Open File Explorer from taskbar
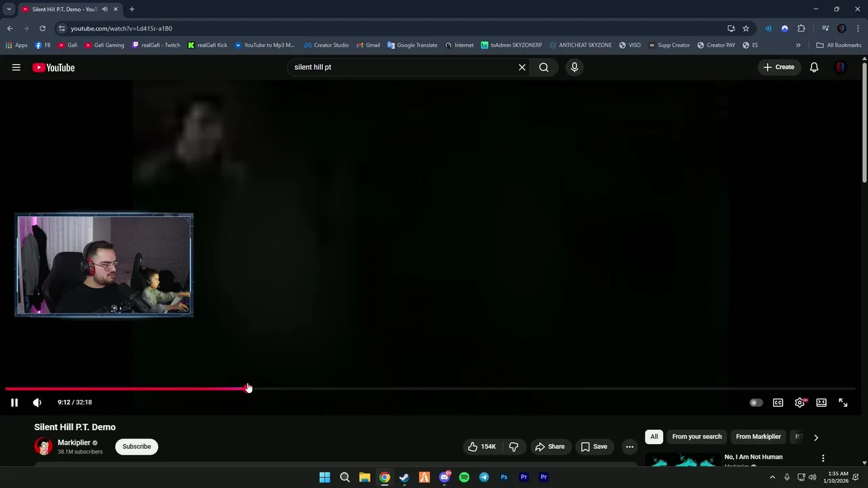Viewport: 868px width, 488px height. point(365,477)
